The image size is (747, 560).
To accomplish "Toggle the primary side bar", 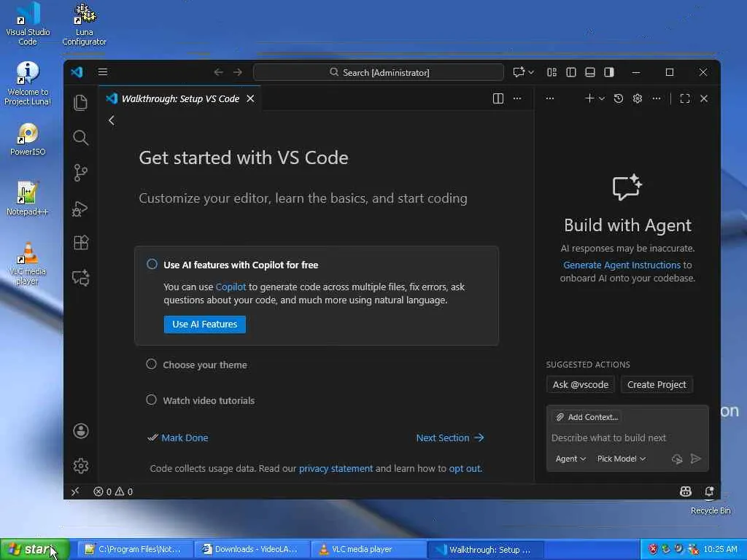I will point(570,72).
